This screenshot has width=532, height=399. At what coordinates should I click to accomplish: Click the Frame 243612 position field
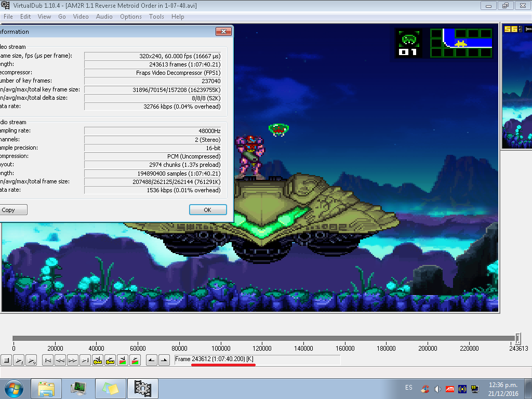pos(257,360)
